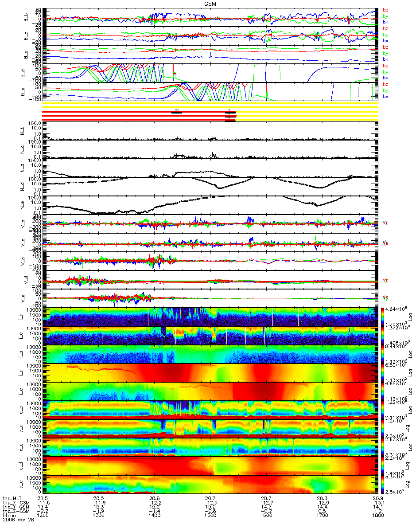Image resolution: width=412 pixels, height=532 pixels.
Task: Select the Z-GSM value -0.8
Action: [210, 512]
